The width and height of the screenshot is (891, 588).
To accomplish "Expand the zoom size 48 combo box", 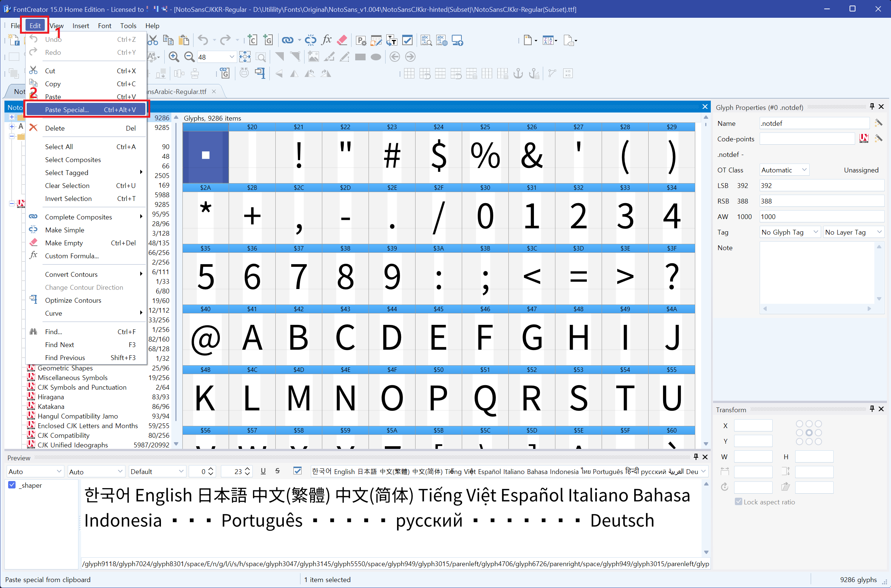I will 232,57.
